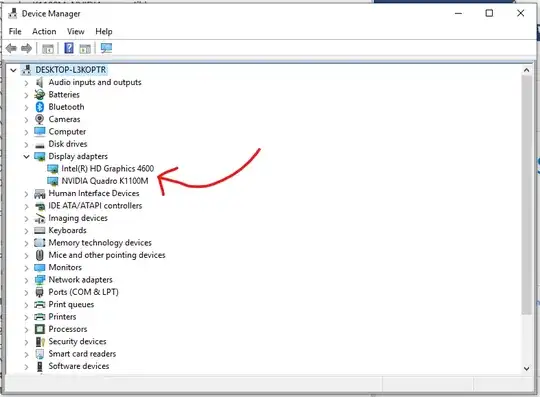Click the Device Manager title bar icon
540x397 pixels.
(13, 13)
